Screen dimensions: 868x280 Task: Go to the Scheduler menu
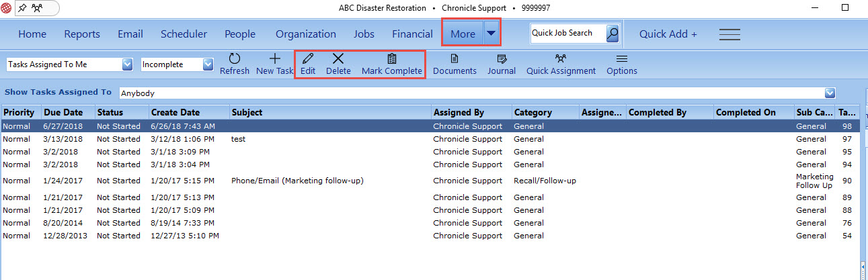click(184, 34)
